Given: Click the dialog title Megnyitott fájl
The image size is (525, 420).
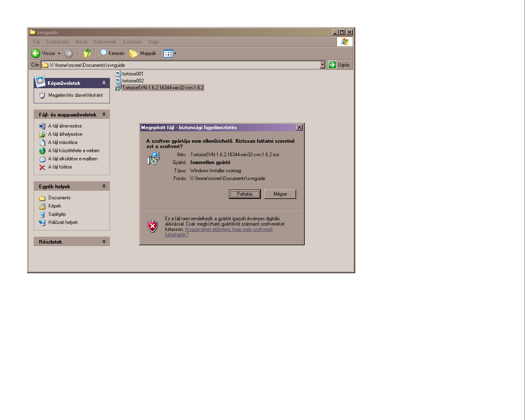Looking at the screenshot, I should click(158, 128).
